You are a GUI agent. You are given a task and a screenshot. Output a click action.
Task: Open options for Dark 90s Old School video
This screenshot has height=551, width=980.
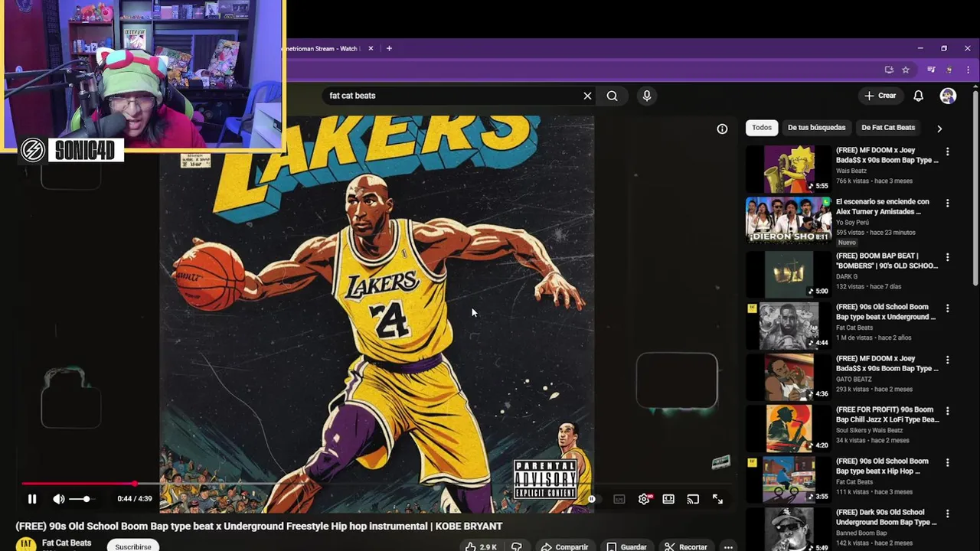pyautogui.click(x=947, y=514)
